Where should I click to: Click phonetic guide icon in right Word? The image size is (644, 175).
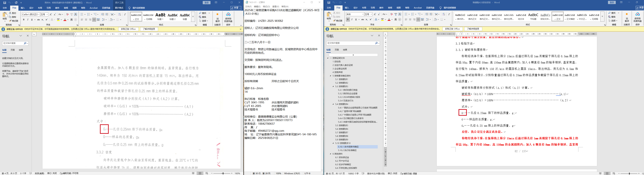click(x=395, y=14)
